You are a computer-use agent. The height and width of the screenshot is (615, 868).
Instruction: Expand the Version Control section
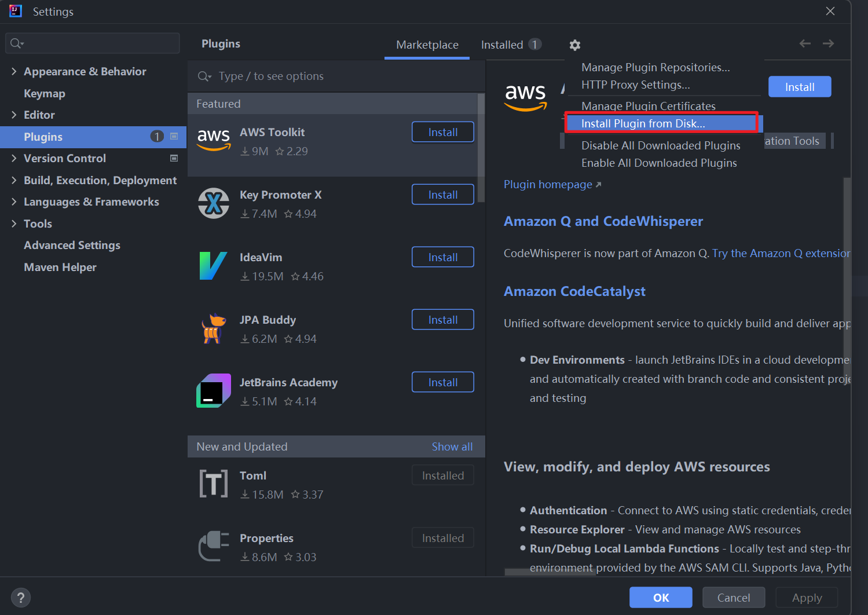pos(14,158)
